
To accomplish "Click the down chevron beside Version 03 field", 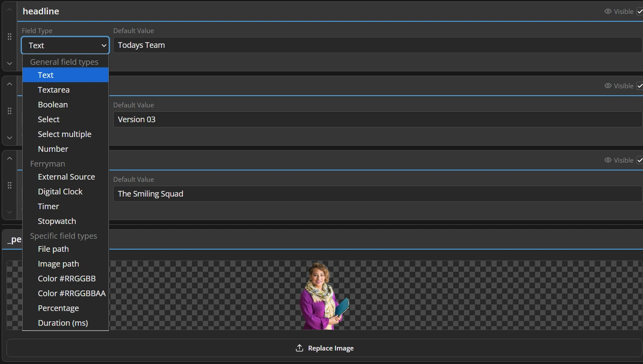I will click(10, 138).
